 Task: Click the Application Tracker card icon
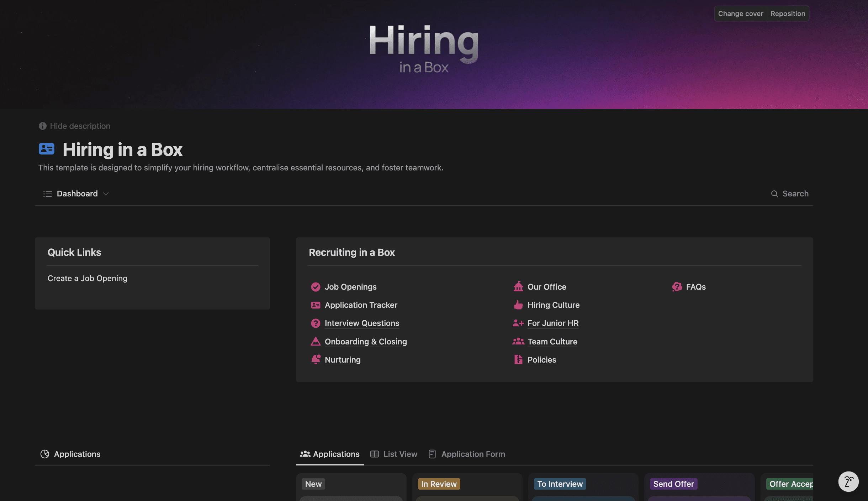click(x=316, y=305)
